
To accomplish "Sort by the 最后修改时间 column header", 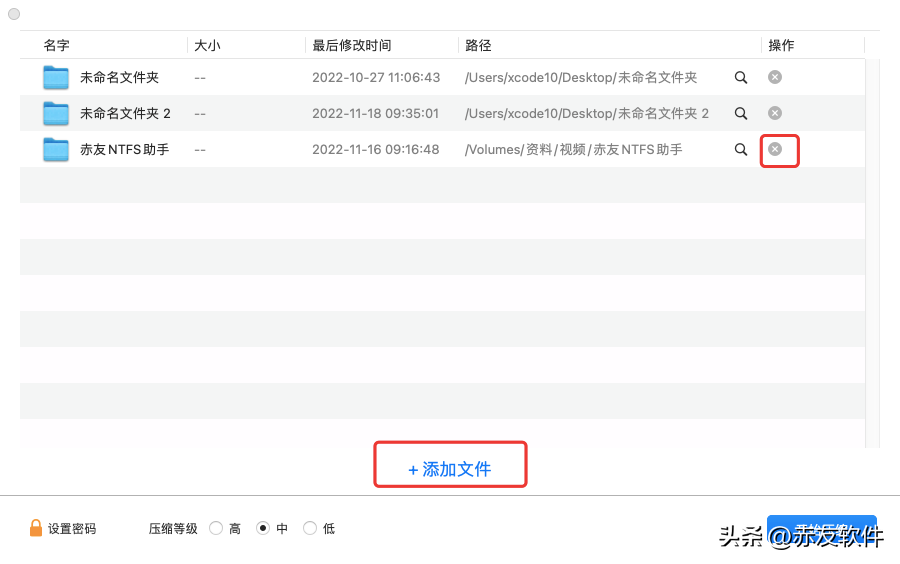I will (x=352, y=45).
